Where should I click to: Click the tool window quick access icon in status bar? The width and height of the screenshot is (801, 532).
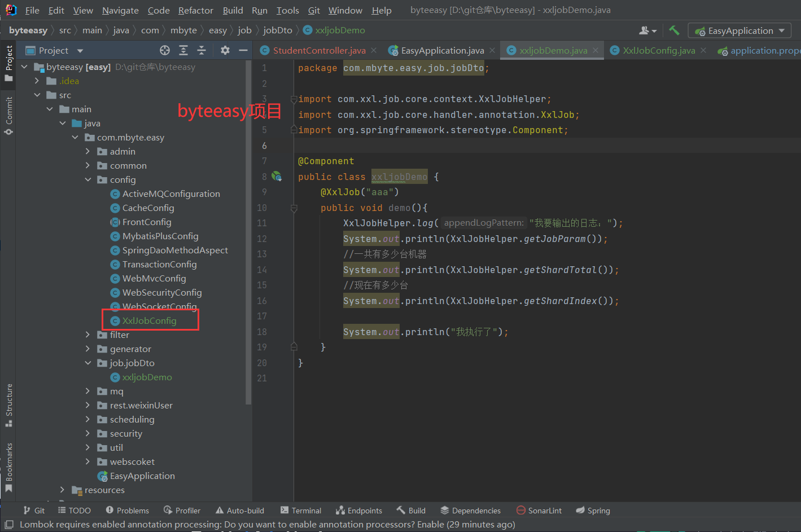point(8,525)
